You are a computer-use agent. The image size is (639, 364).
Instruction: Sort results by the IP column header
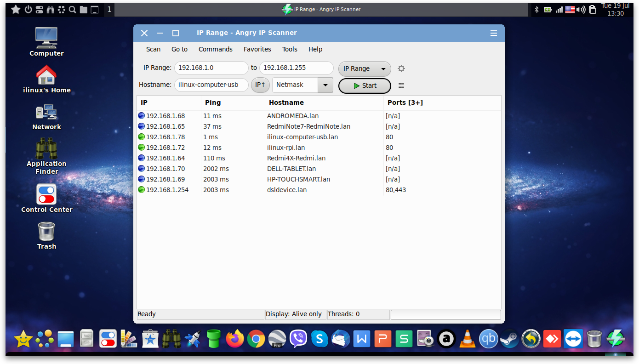(169, 102)
